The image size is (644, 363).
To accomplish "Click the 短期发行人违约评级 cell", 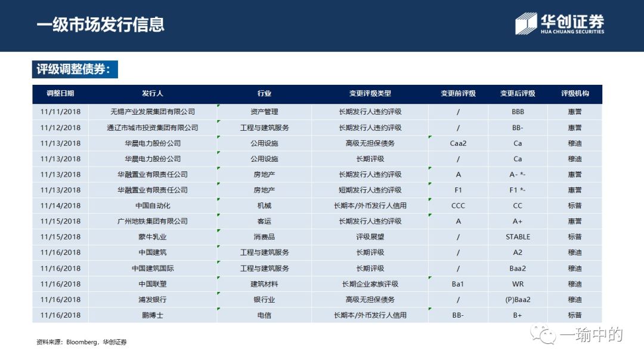I will click(x=370, y=190).
